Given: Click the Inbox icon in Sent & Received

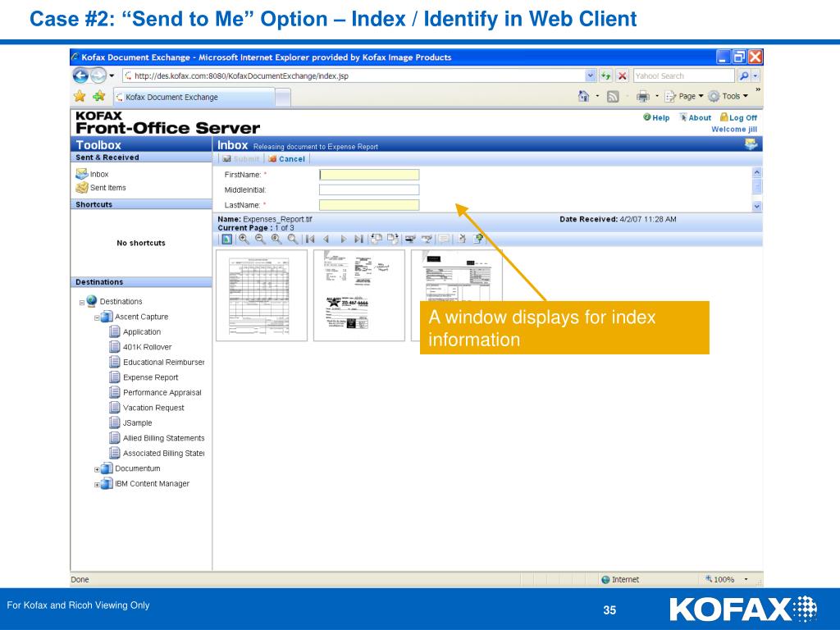Looking at the screenshot, I should (x=81, y=174).
